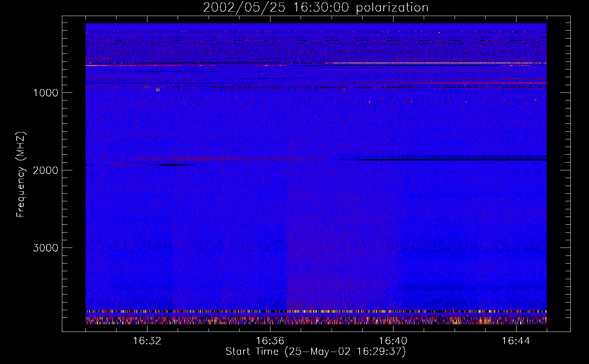Click the 16:40 time tick label

click(393, 341)
